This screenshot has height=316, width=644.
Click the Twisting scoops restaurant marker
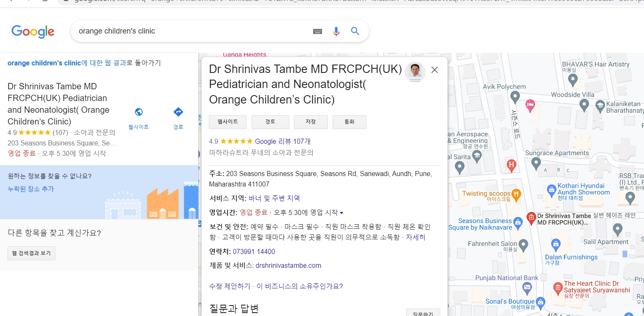click(x=517, y=194)
